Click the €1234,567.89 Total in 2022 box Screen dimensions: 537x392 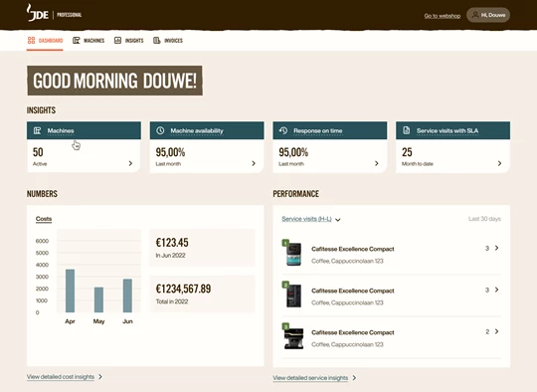[x=202, y=294]
